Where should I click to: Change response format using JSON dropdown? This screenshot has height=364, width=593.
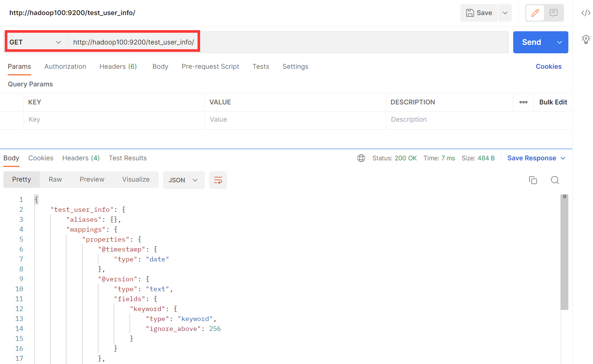point(184,180)
